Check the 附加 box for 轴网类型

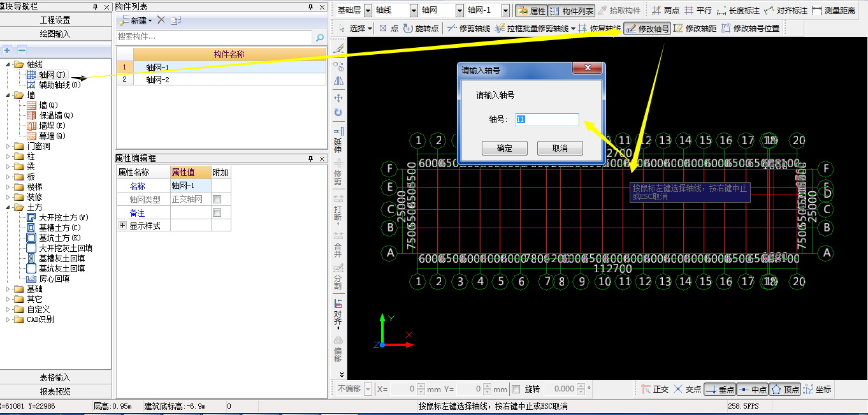tap(217, 200)
